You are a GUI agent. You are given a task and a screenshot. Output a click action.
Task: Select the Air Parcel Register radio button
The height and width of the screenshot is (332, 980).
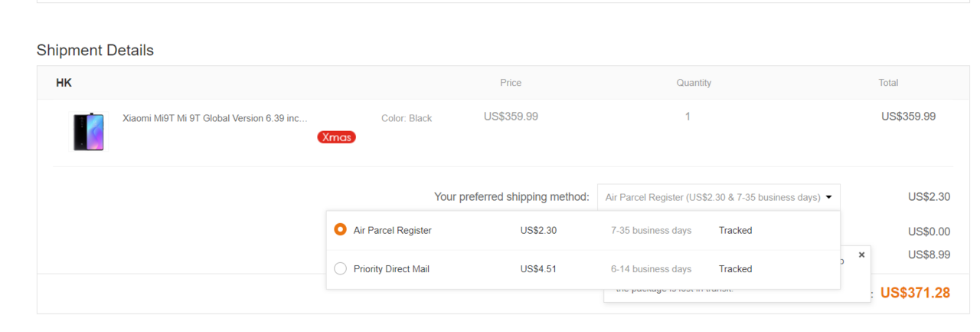pos(341,230)
